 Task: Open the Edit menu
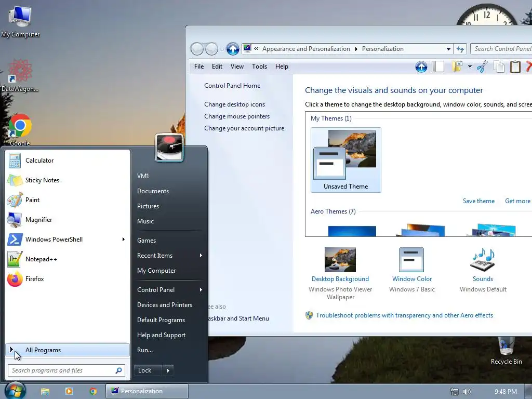217,66
